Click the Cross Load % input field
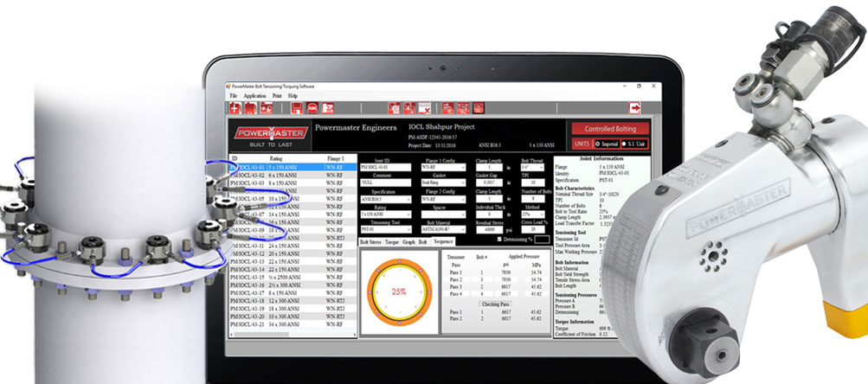 tap(532, 230)
